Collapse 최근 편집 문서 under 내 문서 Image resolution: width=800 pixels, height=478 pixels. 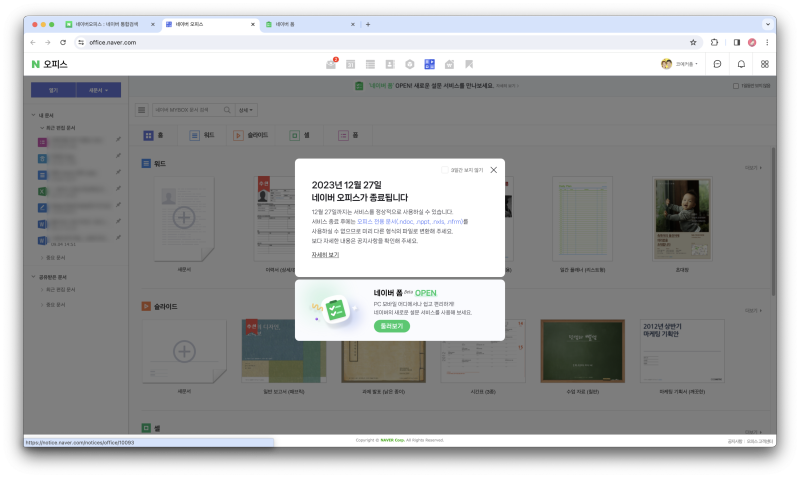click(42, 128)
